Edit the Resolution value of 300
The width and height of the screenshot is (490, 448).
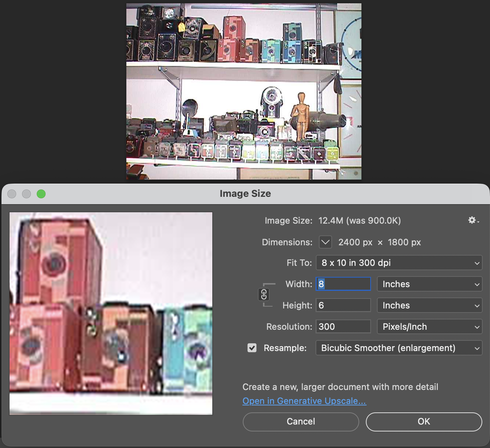(x=343, y=326)
